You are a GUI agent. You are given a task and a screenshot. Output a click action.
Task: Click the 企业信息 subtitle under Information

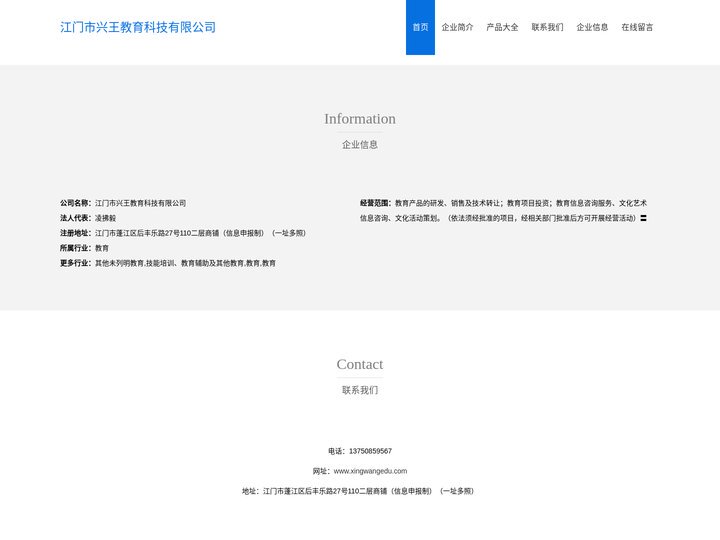360,145
